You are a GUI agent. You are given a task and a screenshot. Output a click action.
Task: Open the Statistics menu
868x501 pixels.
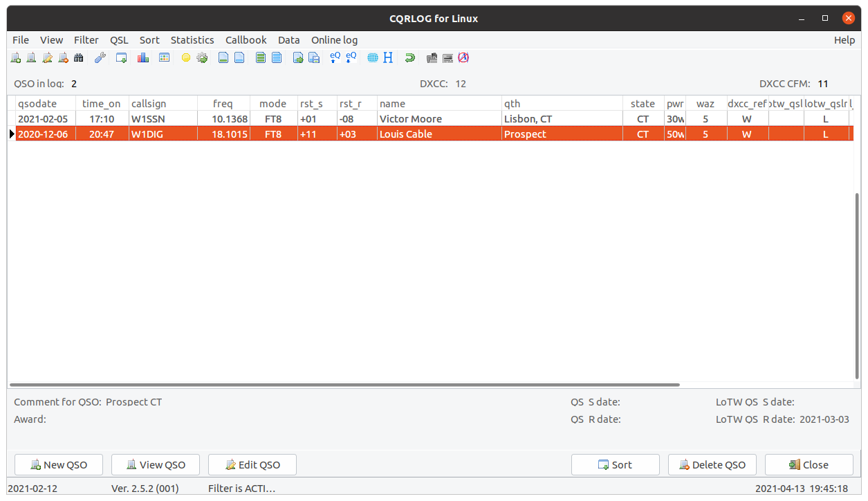[x=192, y=40]
